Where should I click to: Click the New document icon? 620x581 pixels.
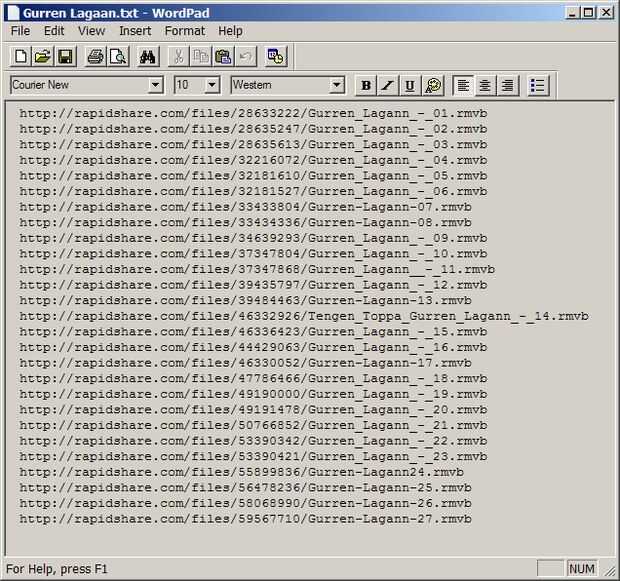[21, 57]
